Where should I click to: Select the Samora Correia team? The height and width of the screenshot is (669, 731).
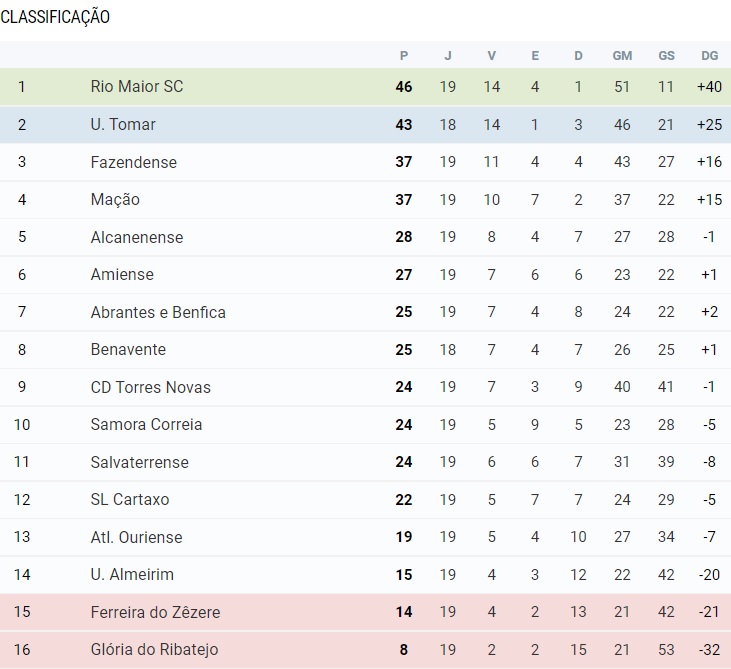point(146,425)
